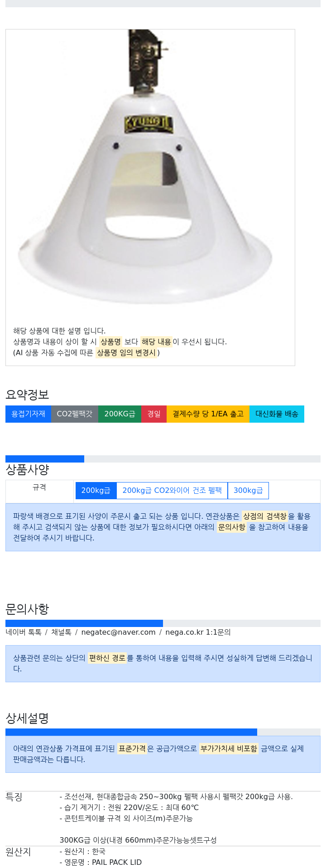Open nega.co.kr 1:1문의 link
The image size is (326, 868).
tap(198, 632)
